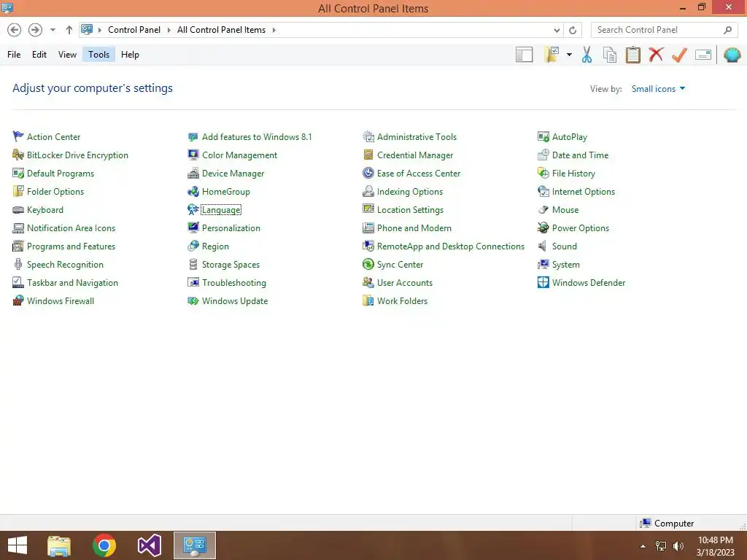Expand the Control Panel breadcrumb arrow
Screen dimensions: 747x560
point(169,30)
